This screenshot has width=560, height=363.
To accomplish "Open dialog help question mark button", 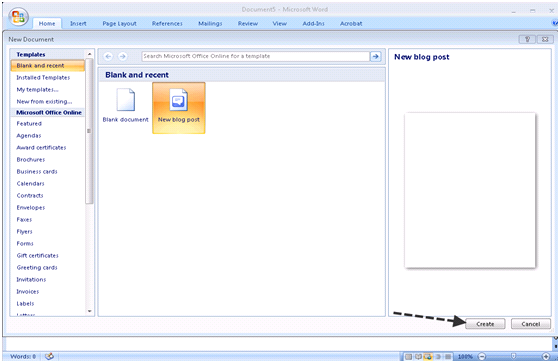I will tap(527, 39).
